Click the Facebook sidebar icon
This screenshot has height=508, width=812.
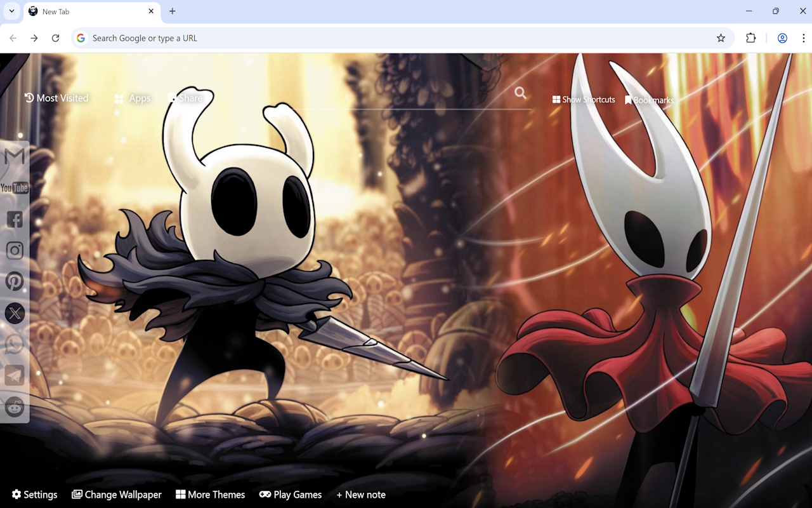(x=15, y=219)
